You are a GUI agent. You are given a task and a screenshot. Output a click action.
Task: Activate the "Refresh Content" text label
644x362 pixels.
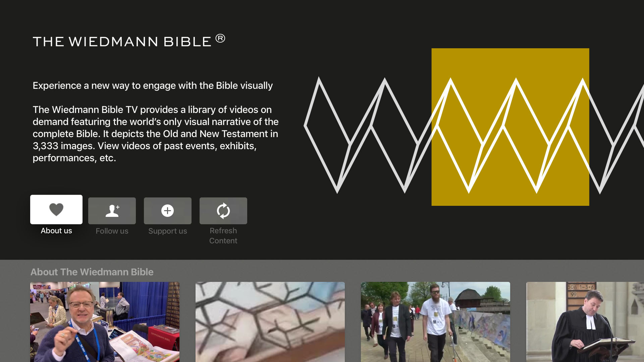click(223, 236)
